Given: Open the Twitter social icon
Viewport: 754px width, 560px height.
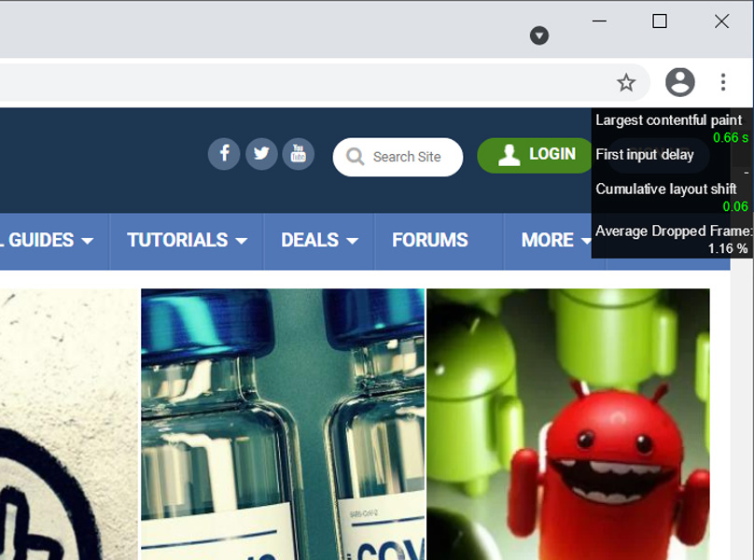Looking at the screenshot, I should click(261, 154).
